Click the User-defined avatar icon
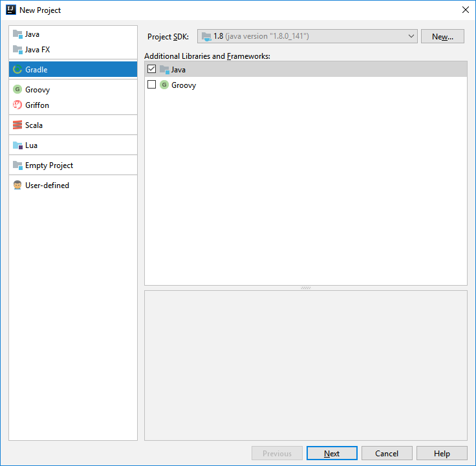Image resolution: width=476 pixels, height=466 pixels. click(17, 185)
